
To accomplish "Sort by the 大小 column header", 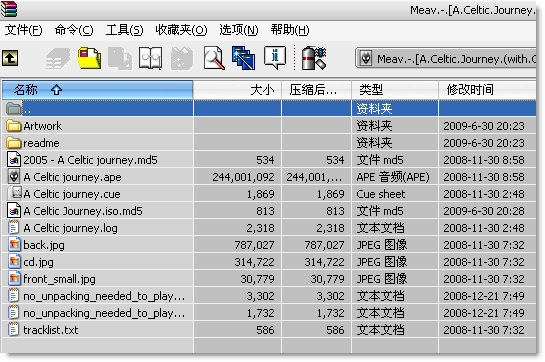I will (237, 90).
